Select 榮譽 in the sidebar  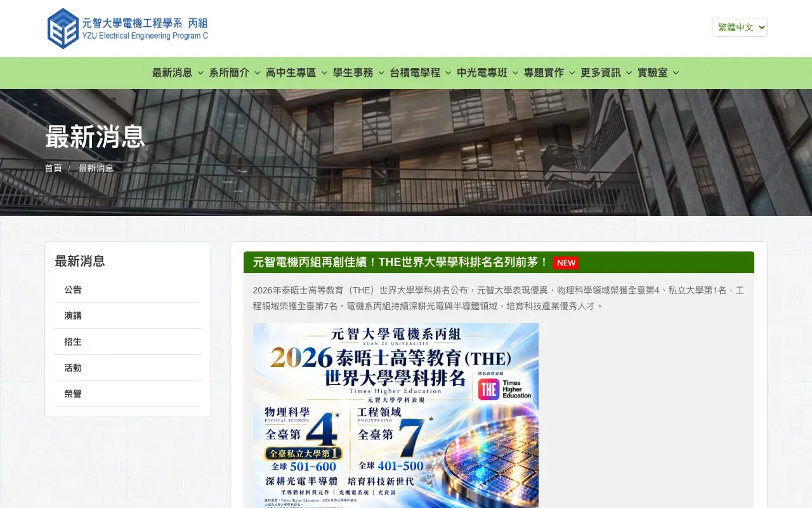[128, 394]
